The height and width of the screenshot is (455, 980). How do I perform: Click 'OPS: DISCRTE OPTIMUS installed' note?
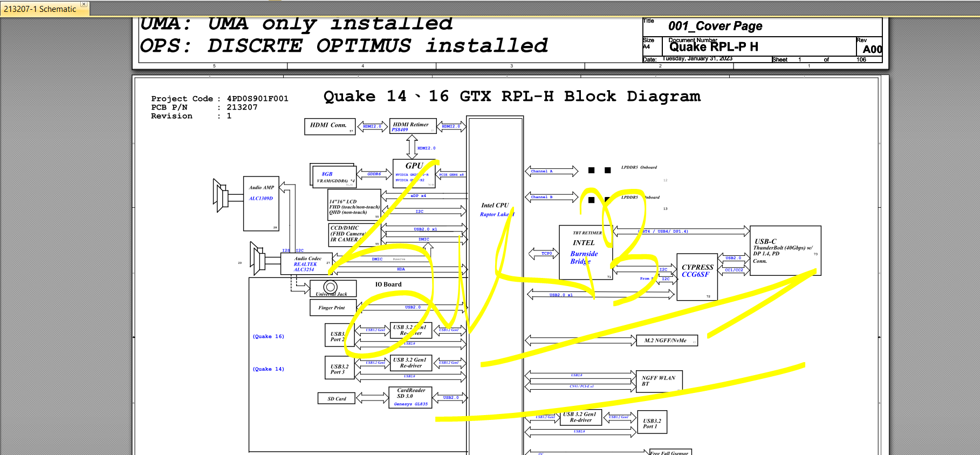coord(344,46)
